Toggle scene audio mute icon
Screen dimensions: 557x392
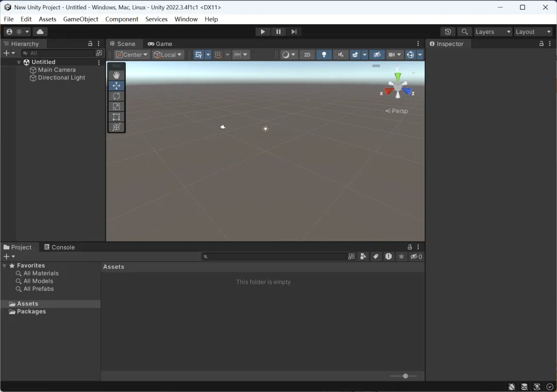pos(341,55)
